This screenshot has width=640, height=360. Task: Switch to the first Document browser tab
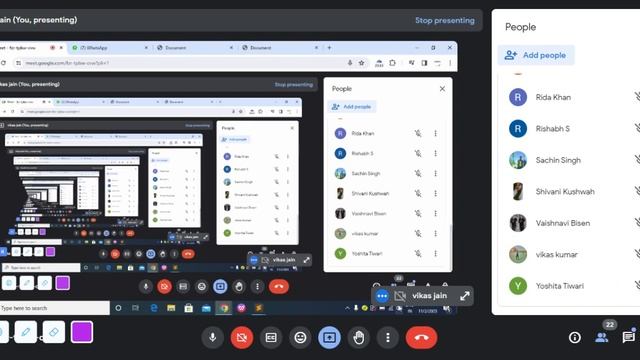(195, 48)
